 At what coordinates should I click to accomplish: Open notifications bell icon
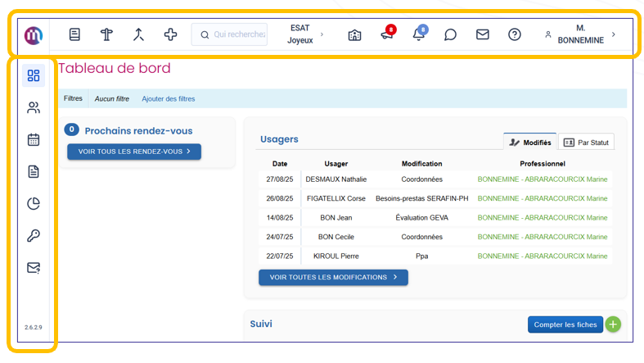(419, 35)
